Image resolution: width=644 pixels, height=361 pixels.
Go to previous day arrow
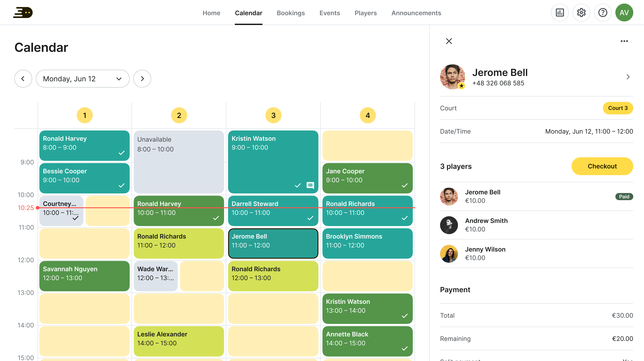pos(23,79)
